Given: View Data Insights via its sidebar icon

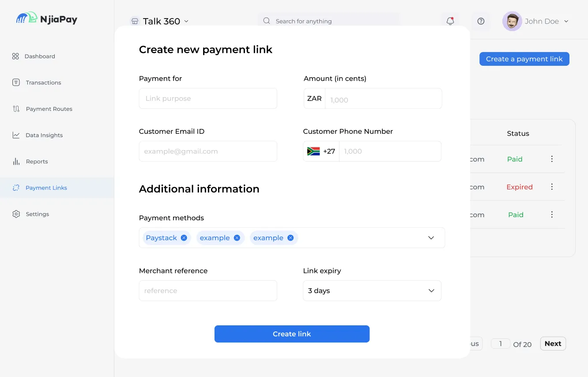Looking at the screenshot, I should click(16, 135).
